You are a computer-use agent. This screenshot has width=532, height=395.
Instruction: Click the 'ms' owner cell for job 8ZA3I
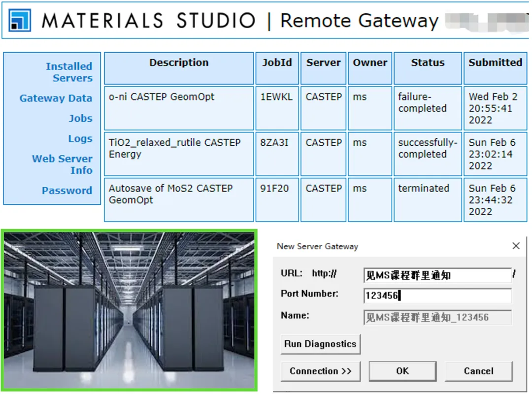(370, 154)
